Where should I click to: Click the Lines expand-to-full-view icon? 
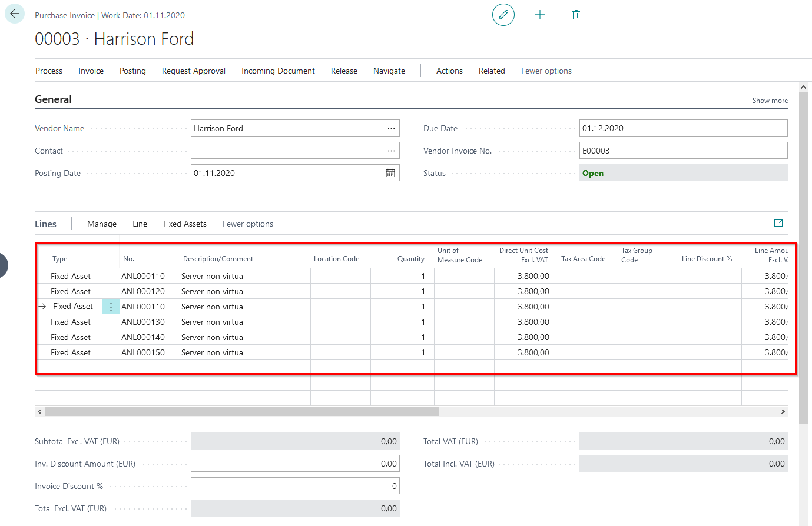click(778, 223)
